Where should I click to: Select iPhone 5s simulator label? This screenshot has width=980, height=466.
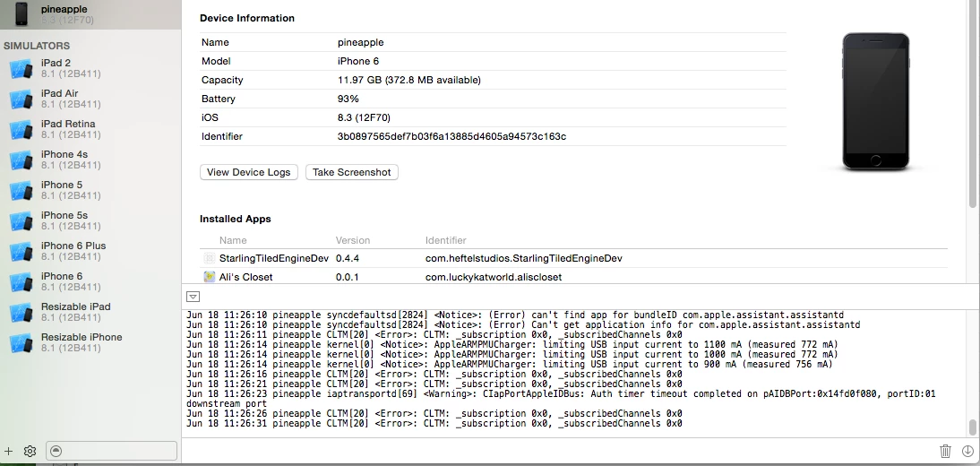pos(64,215)
